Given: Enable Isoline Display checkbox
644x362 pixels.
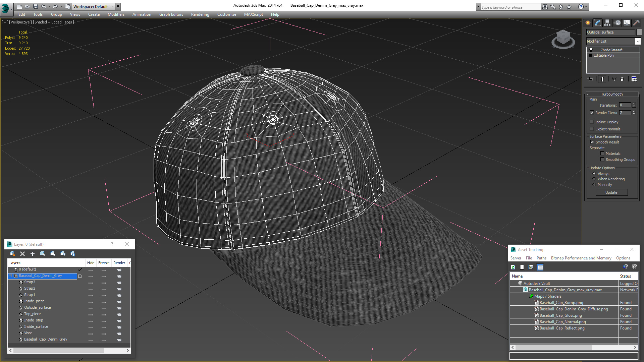Looking at the screenshot, I should click(592, 122).
